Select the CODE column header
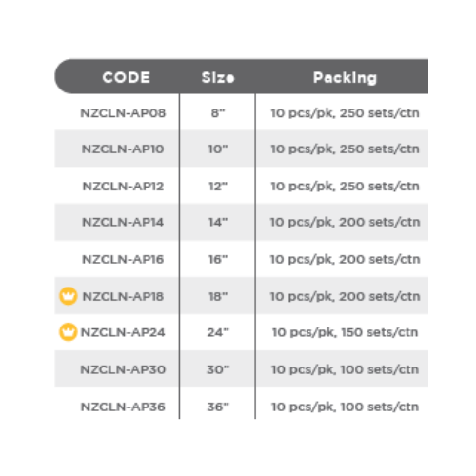Screen dimensions: 476x476 point(127,77)
